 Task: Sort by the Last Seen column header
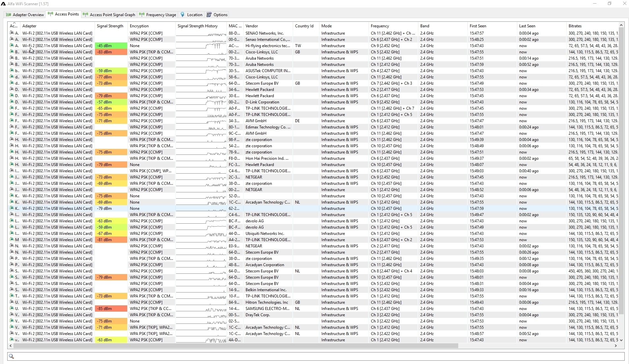tap(542, 26)
